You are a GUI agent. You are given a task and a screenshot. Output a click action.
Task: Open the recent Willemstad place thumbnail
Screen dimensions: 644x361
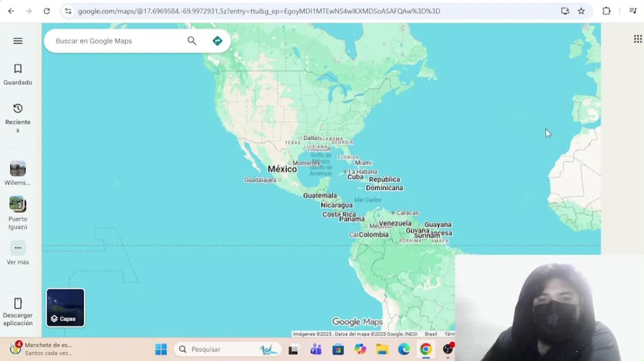click(18, 168)
